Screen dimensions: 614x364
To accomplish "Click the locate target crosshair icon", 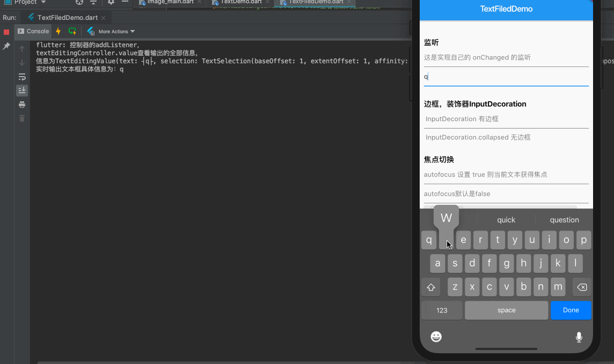I will point(79,2).
